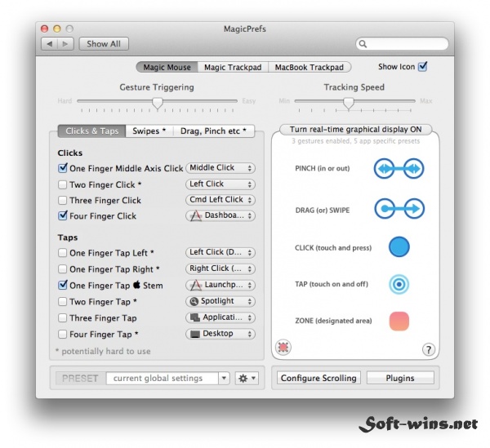Click the current global settings preset field
The height and width of the screenshot is (448, 490).
(x=162, y=379)
